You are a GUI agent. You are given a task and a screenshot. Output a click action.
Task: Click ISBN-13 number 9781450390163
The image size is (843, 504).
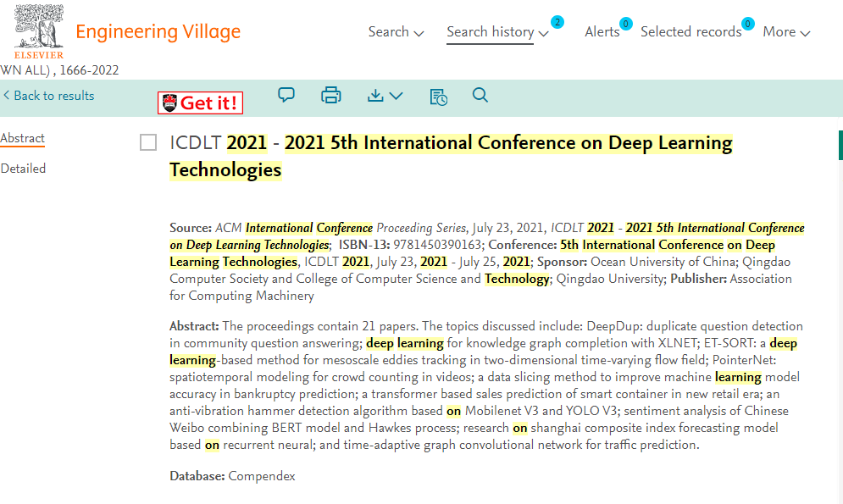pos(437,245)
